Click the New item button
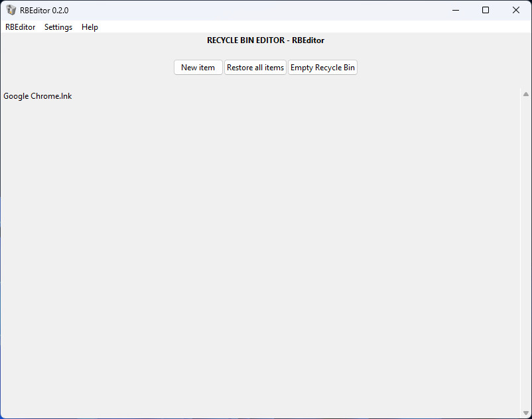Screen dimensions: 532x419 tap(198, 68)
